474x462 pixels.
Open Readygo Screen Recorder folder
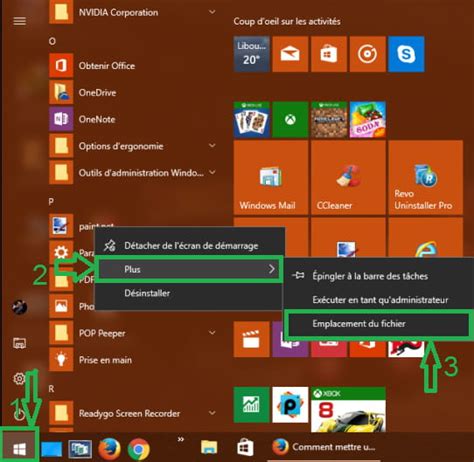(x=133, y=413)
